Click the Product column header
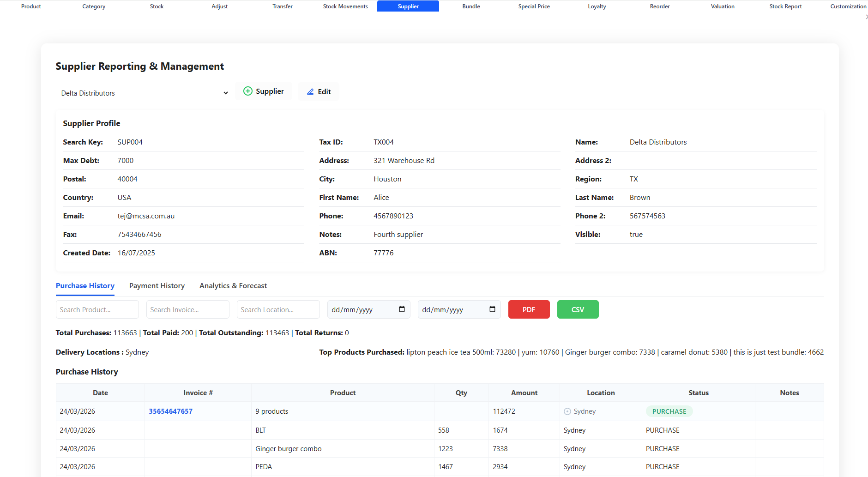 (x=343, y=393)
